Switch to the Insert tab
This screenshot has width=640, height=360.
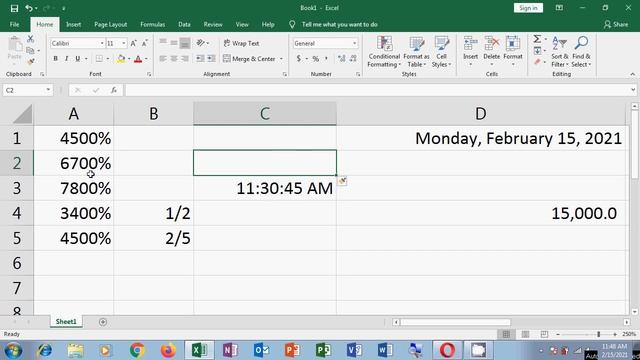coord(73,24)
